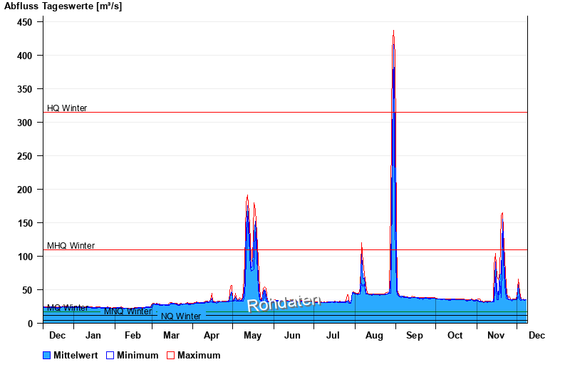The image size is (570, 392).
Task: Click the chart title Abfluss Tageswerte
Action: tap(63, 6)
